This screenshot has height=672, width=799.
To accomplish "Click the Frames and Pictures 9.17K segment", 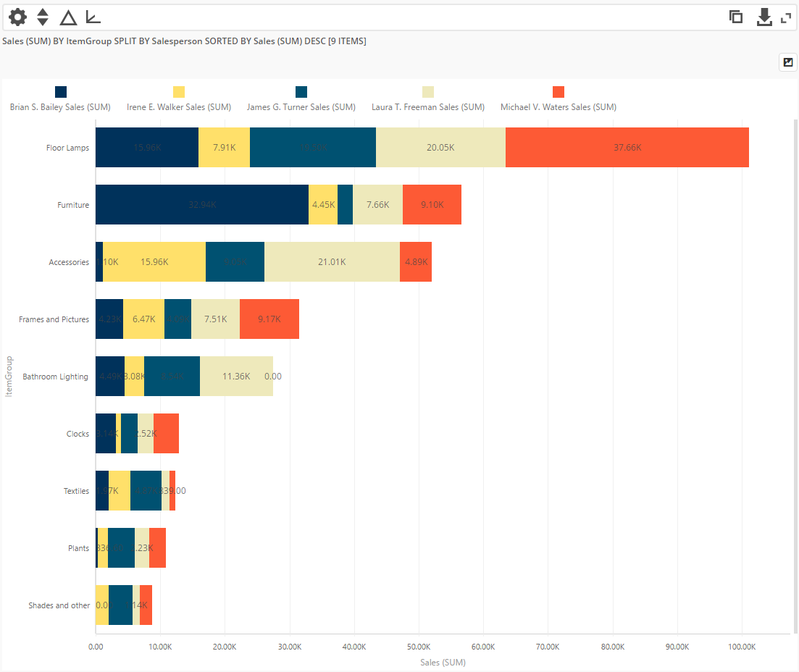I will tap(269, 319).
